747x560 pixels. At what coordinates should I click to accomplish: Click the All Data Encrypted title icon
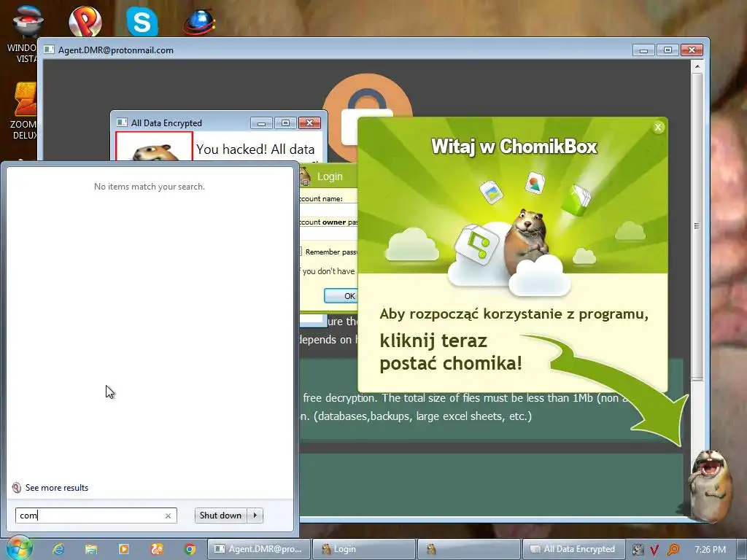point(122,122)
